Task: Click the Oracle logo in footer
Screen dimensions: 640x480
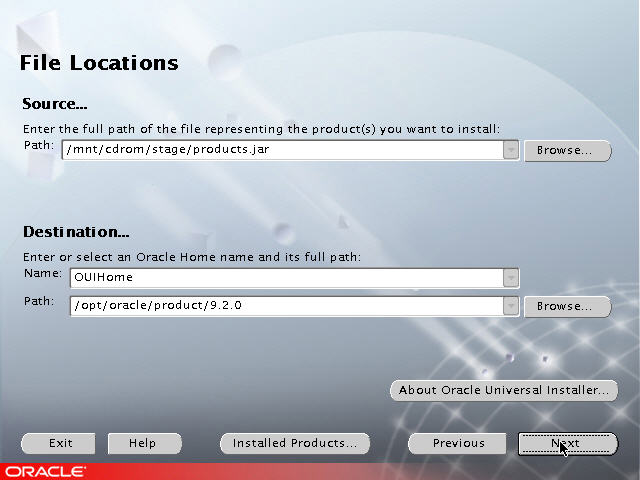Action: [45, 471]
